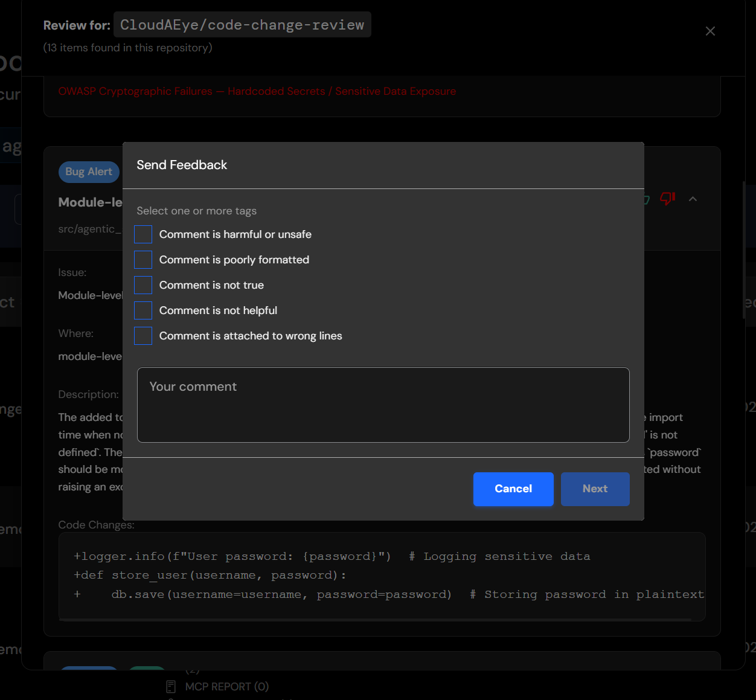Screen dimensions: 756x700
Task: Select the 'Comment is not true' checkbox
Action: coord(143,285)
